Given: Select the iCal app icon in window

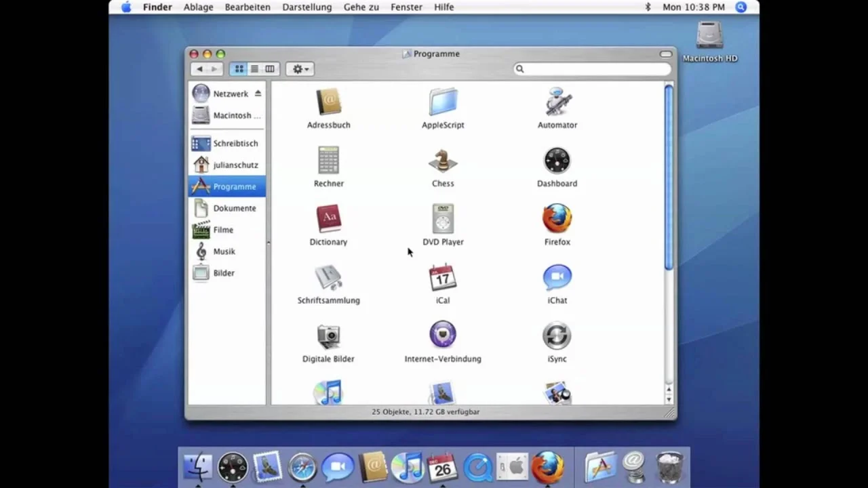Looking at the screenshot, I should [x=443, y=277].
